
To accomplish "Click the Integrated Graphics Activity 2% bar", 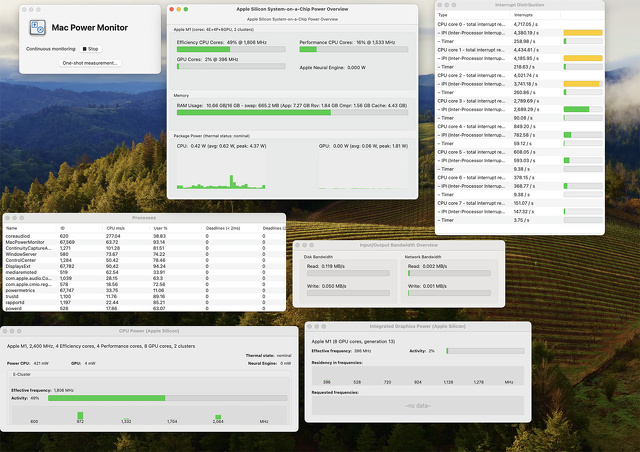I will coord(485,351).
